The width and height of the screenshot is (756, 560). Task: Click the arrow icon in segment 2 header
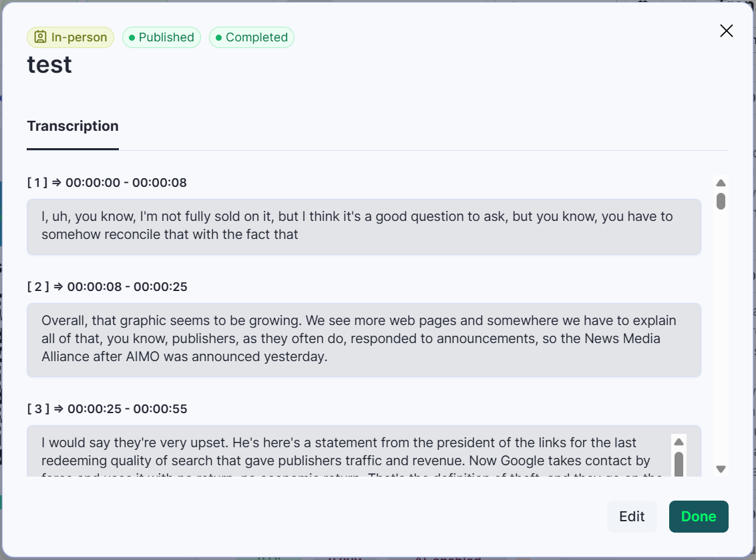coord(58,287)
